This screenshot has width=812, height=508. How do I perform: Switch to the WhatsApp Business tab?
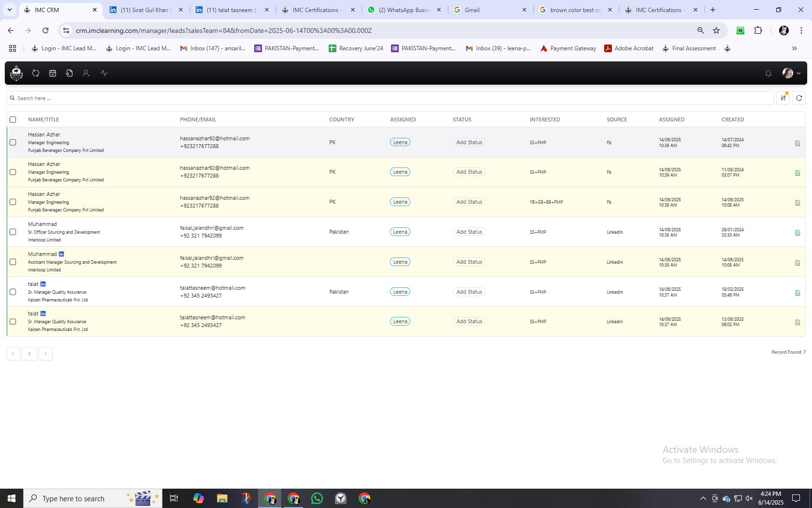[404, 10]
